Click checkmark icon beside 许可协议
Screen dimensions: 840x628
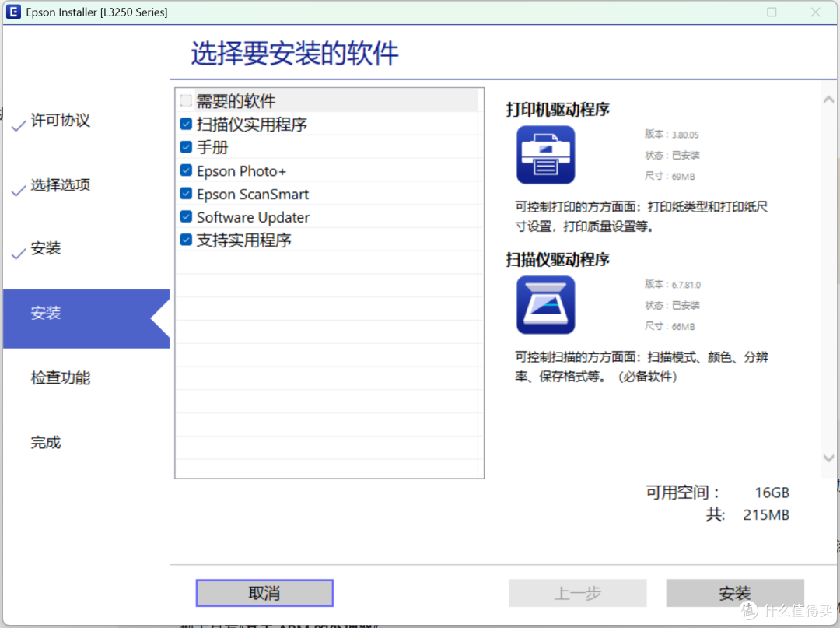pos(19,126)
